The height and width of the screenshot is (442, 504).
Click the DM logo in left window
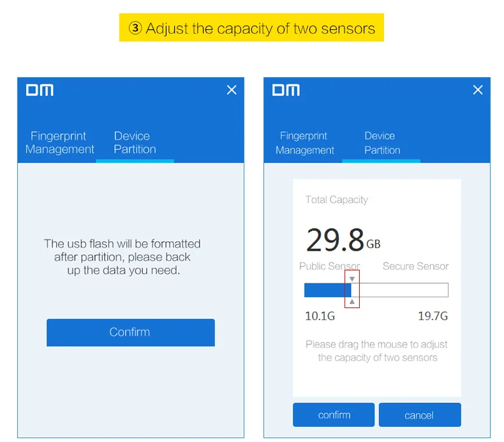point(40,90)
